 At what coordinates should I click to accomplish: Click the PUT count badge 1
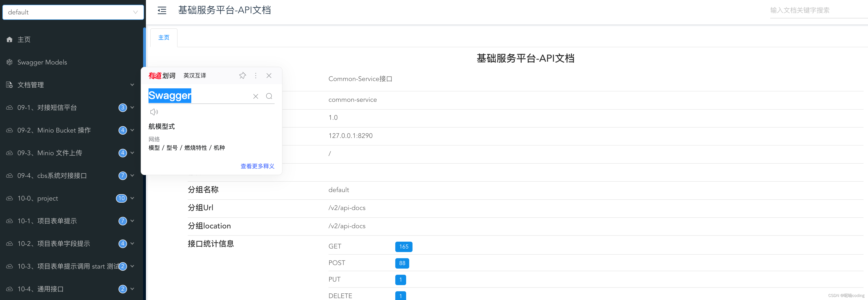click(x=400, y=280)
